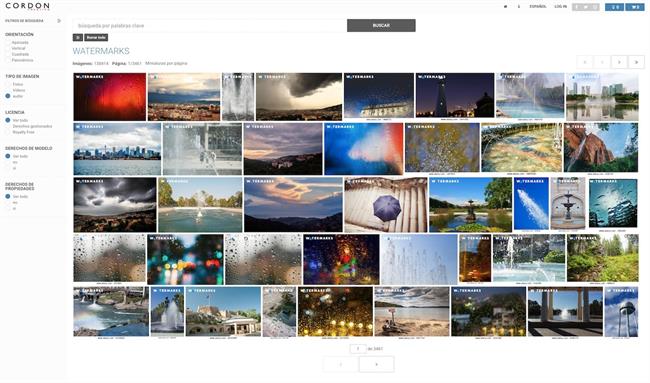
Task: Open the Log In link
Action: coord(560,7)
